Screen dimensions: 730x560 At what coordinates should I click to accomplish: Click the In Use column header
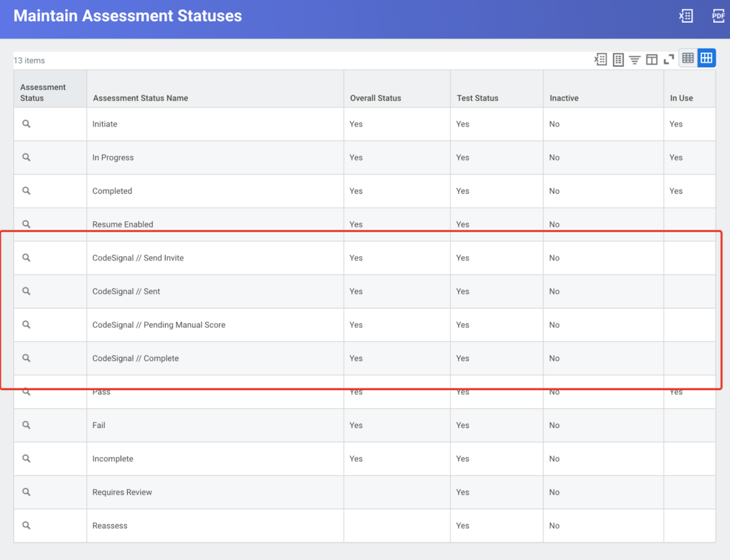coord(680,98)
